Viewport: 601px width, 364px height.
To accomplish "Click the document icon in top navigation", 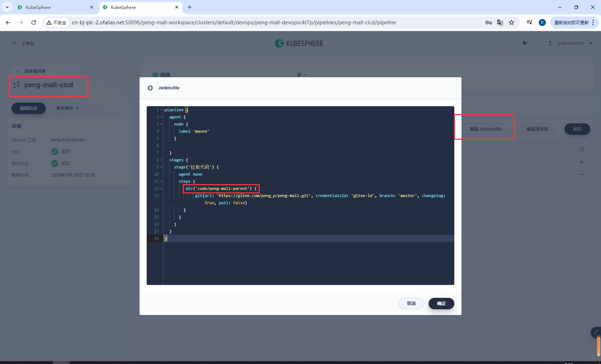I will point(526,43).
